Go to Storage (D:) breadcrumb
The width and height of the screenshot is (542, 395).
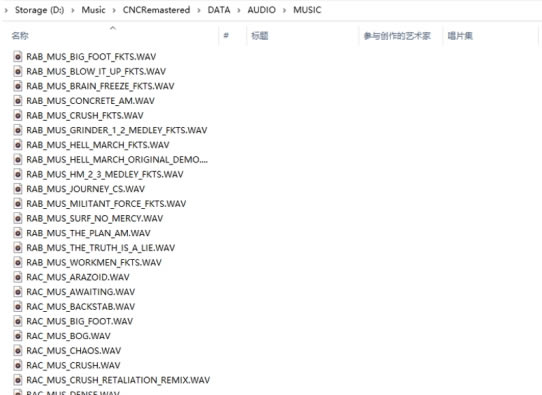click(x=39, y=10)
